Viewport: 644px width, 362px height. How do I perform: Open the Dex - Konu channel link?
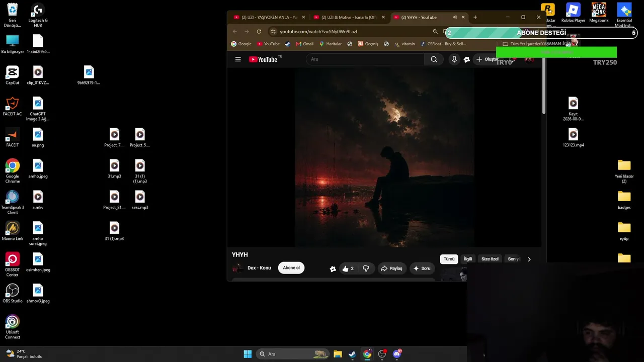point(259,268)
